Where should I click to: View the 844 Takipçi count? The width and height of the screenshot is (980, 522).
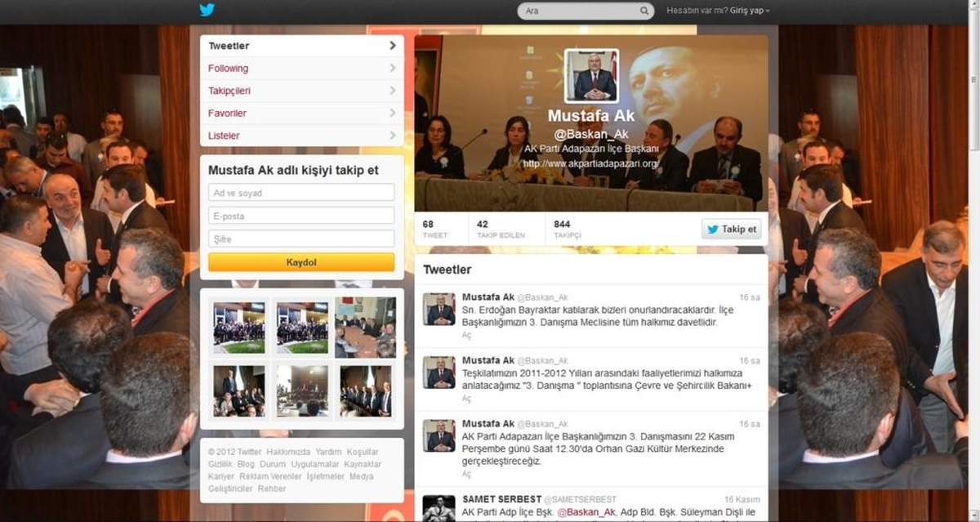pyautogui.click(x=568, y=228)
